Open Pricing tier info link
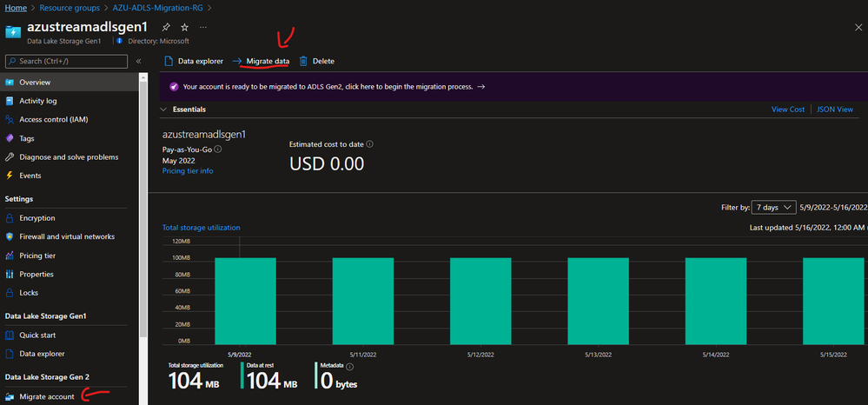Viewport: 868px width, 405px height. [x=188, y=170]
